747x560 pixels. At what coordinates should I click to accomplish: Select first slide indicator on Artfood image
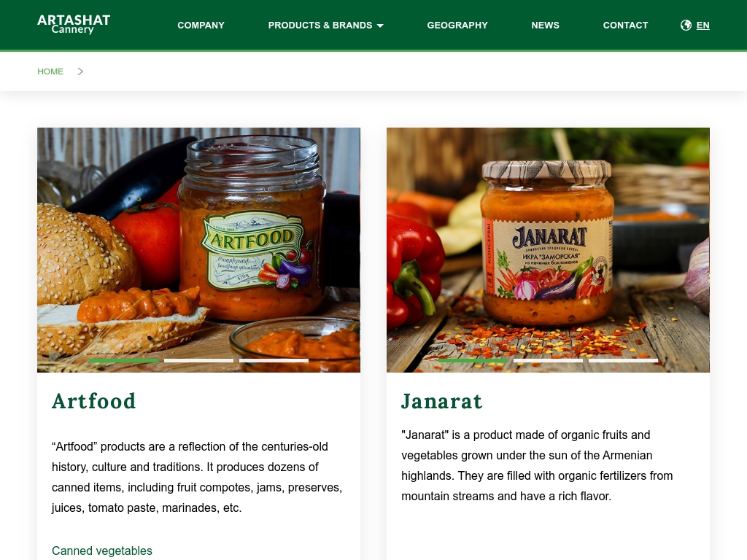123,360
